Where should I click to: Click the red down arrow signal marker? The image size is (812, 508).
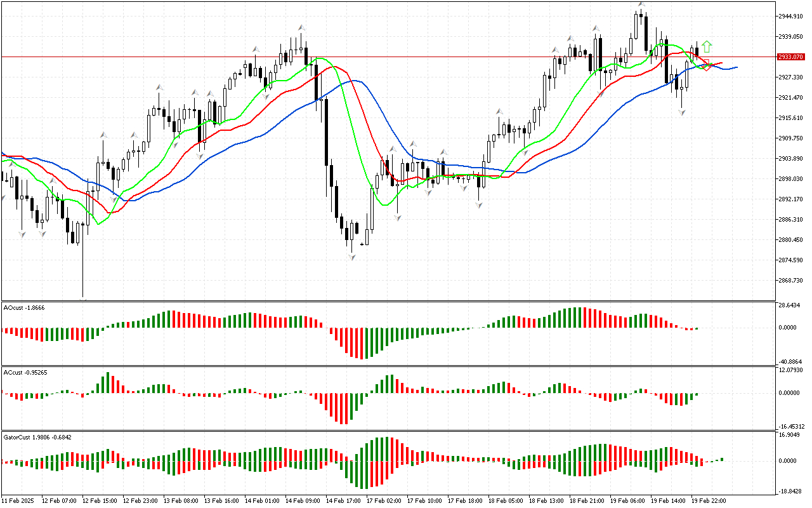point(707,65)
